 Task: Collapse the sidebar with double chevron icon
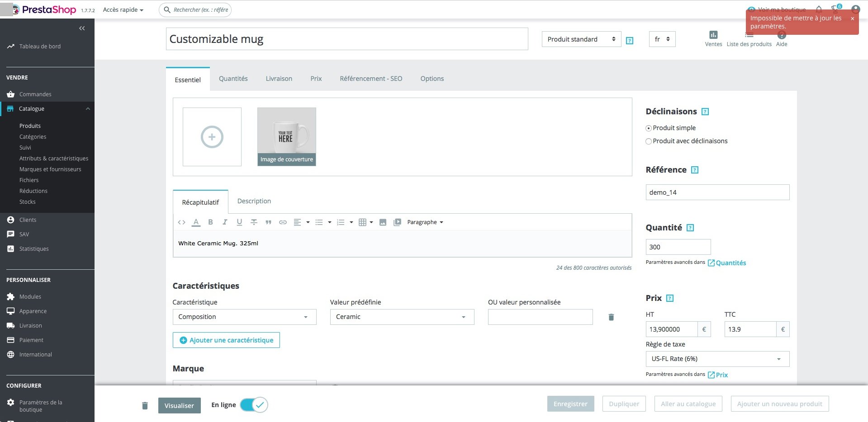(x=82, y=28)
